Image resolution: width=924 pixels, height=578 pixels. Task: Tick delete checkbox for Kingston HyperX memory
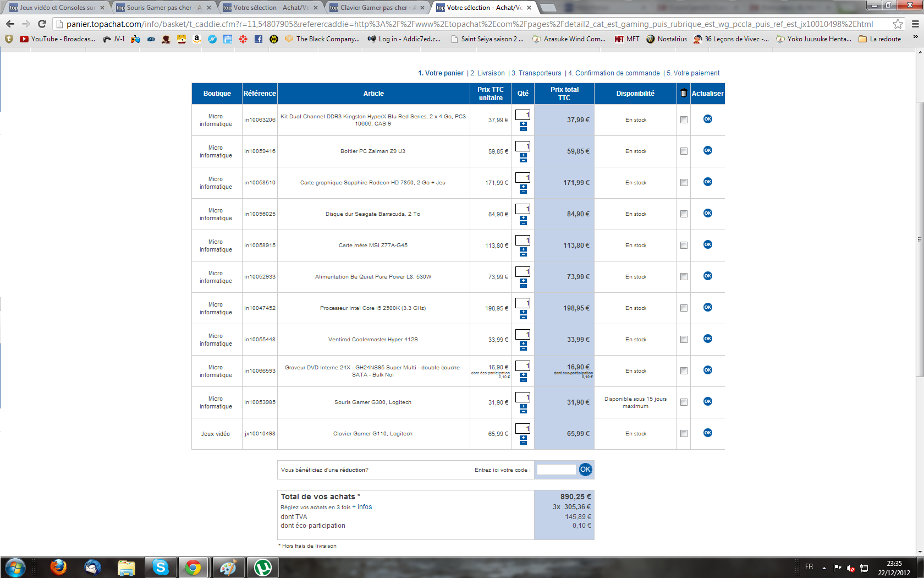coord(684,120)
